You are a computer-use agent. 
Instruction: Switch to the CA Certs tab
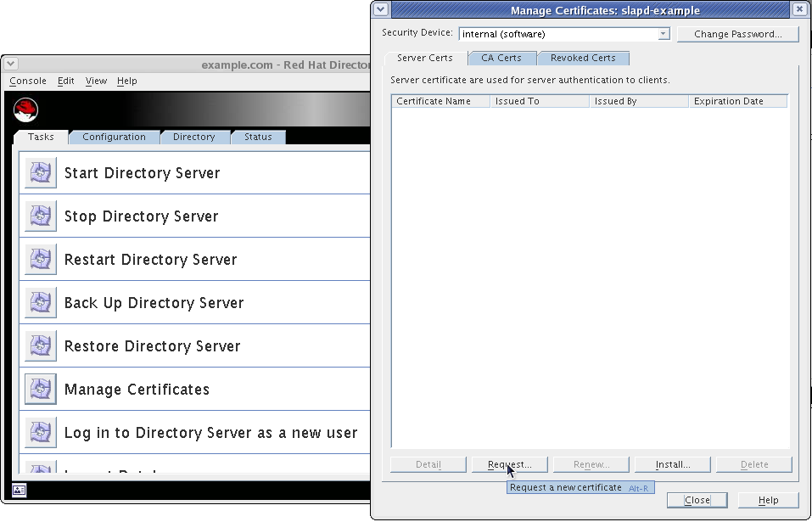[x=501, y=58]
